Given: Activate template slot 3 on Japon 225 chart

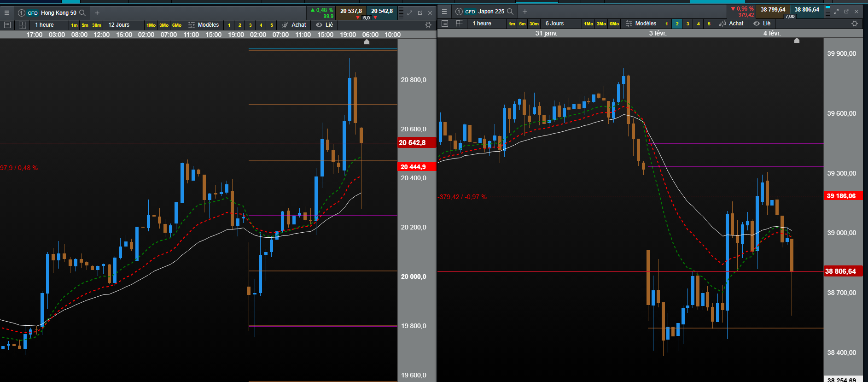Looking at the screenshot, I should click(687, 24).
